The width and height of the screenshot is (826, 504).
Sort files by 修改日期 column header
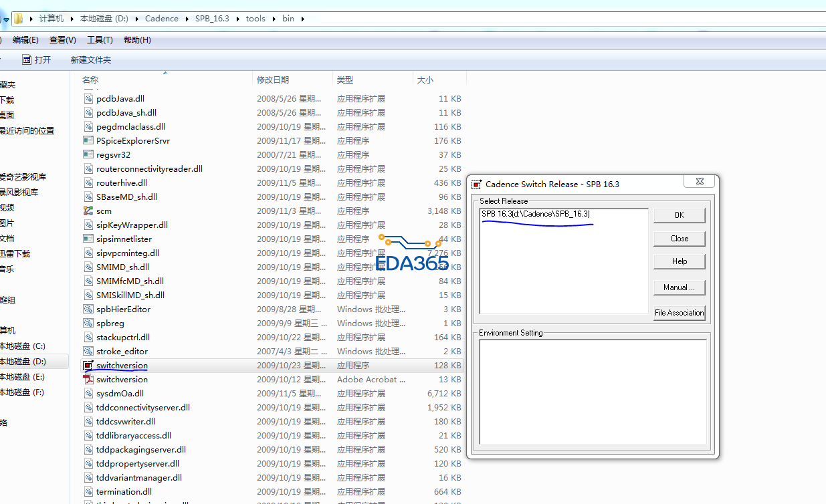tap(273, 80)
